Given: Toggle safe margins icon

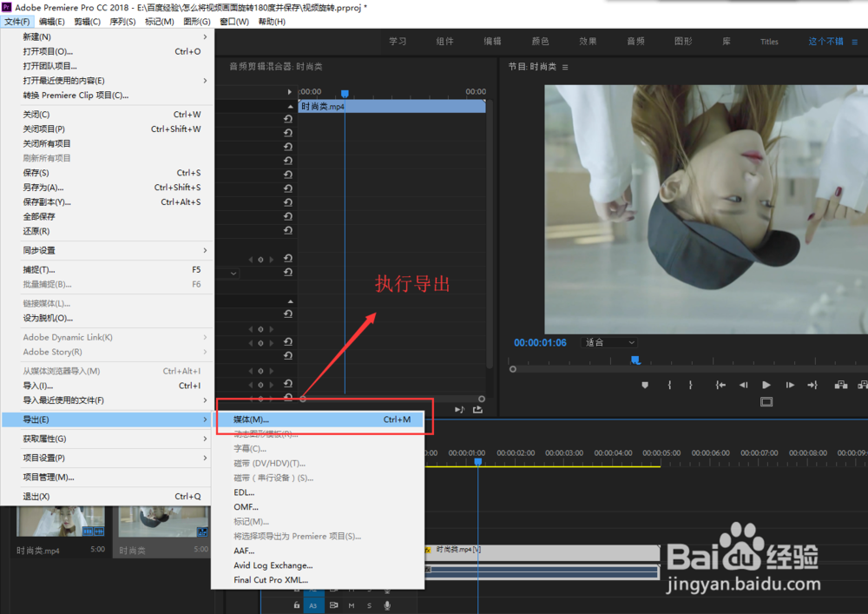Looking at the screenshot, I should pyautogui.click(x=766, y=401).
